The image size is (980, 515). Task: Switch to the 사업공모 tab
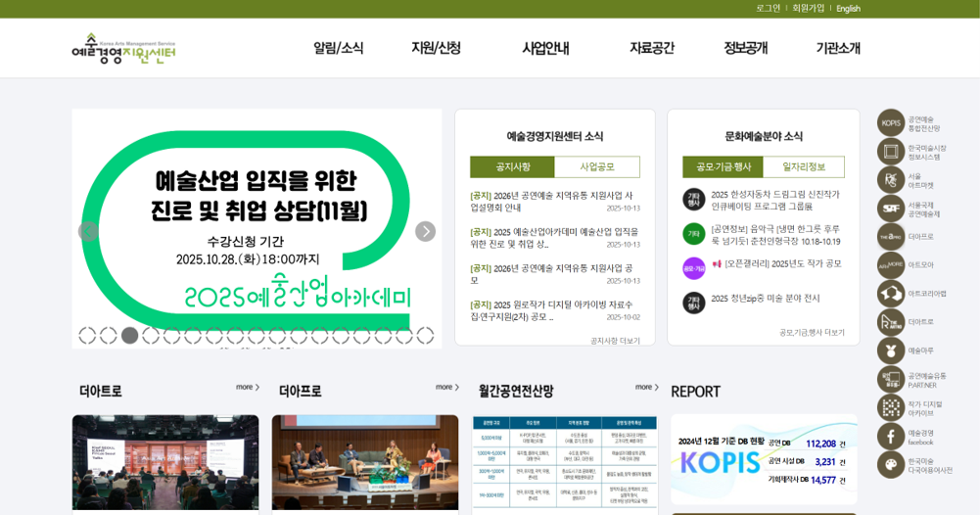[x=597, y=167]
